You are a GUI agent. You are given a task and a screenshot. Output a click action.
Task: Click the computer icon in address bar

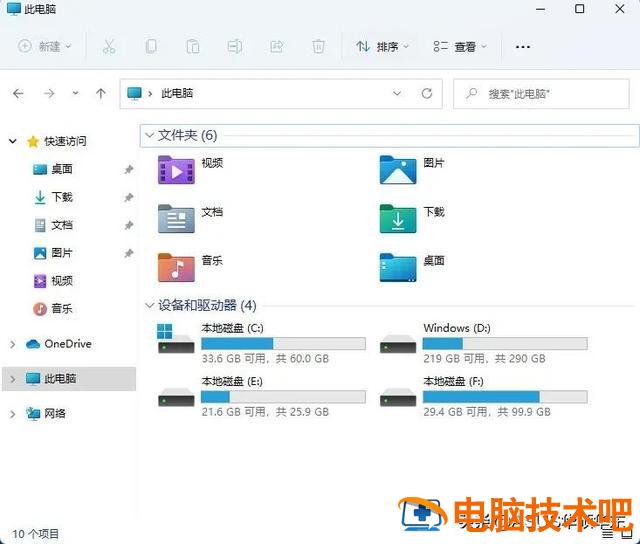click(x=134, y=93)
